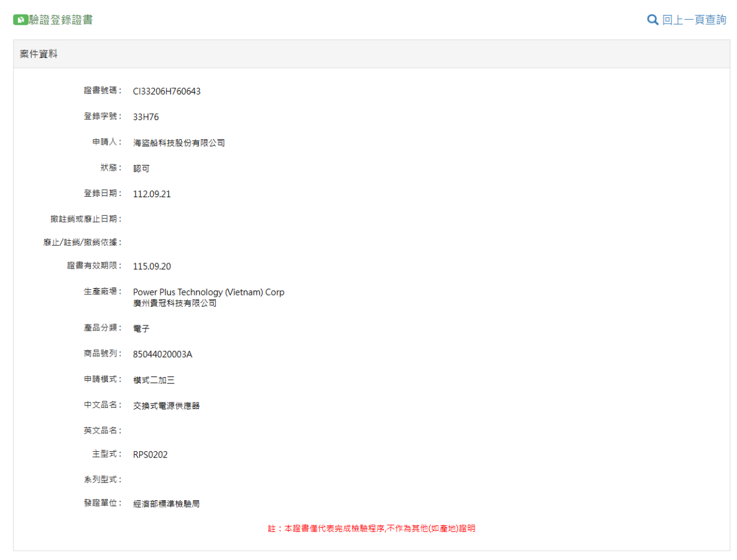Select certificate number CI33206H760643
This screenshot has height=560, width=737.
pyautogui.click(x=167, y=91)
